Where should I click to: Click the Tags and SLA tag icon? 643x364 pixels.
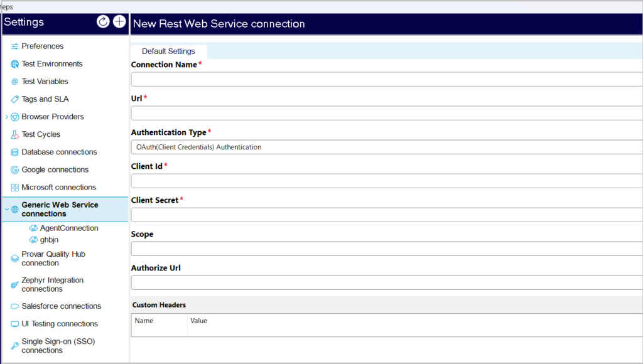point(15,99)
